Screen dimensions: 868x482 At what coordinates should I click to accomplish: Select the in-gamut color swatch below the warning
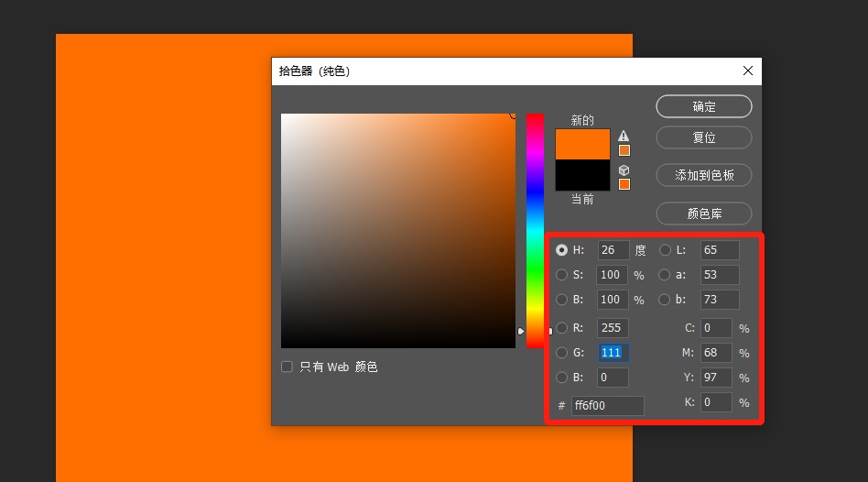(624, 150)
